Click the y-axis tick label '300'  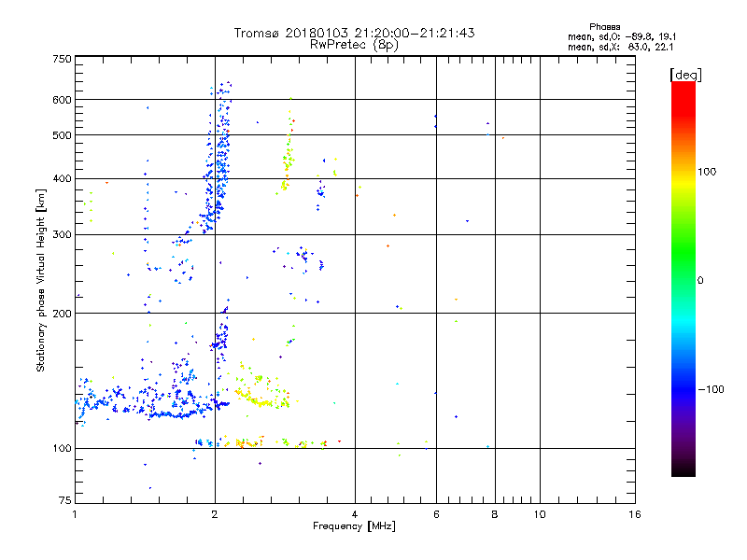pyautogui.click(x=62, y=234)
